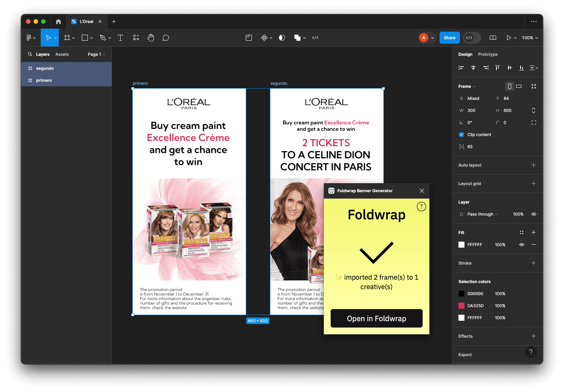Open help question mark in Foldwrap plugin
This screenshot has width=564, height=392.
pyautogui.click(x=421, y=207)
